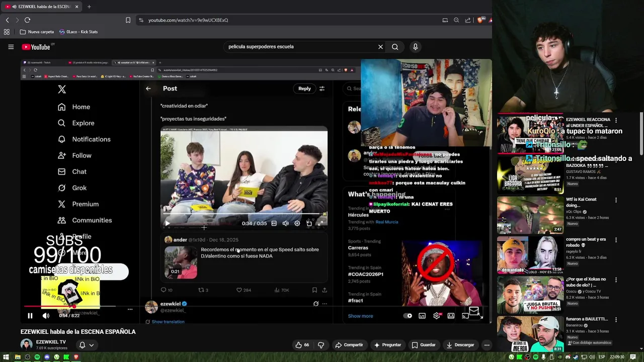
Task: Click Show more under trending
Action: (x=360, y=316)
